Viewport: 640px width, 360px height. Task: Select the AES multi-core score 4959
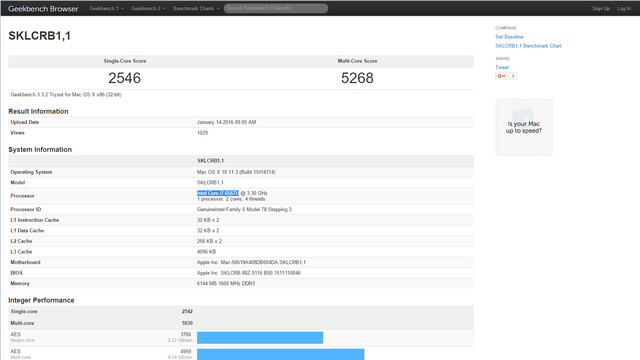pos(186,351)
